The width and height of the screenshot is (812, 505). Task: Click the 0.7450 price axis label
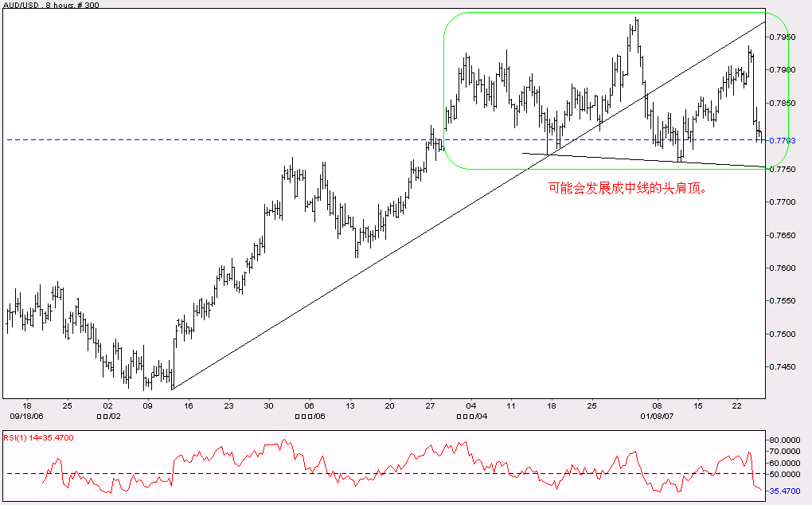[782, 366]
